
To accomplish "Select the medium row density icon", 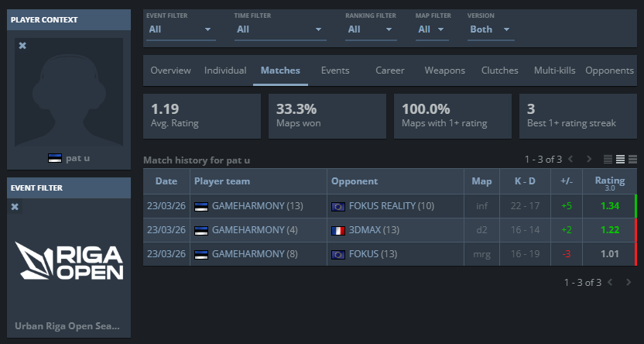I will pyautogui.click(x=620, y=159).
